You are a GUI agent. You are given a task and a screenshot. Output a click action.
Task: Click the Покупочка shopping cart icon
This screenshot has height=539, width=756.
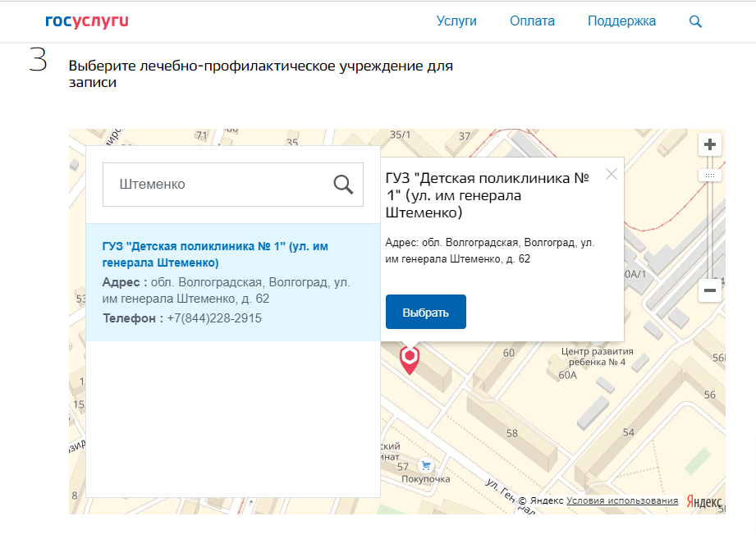pyautogui.click(x=426, y=465)
